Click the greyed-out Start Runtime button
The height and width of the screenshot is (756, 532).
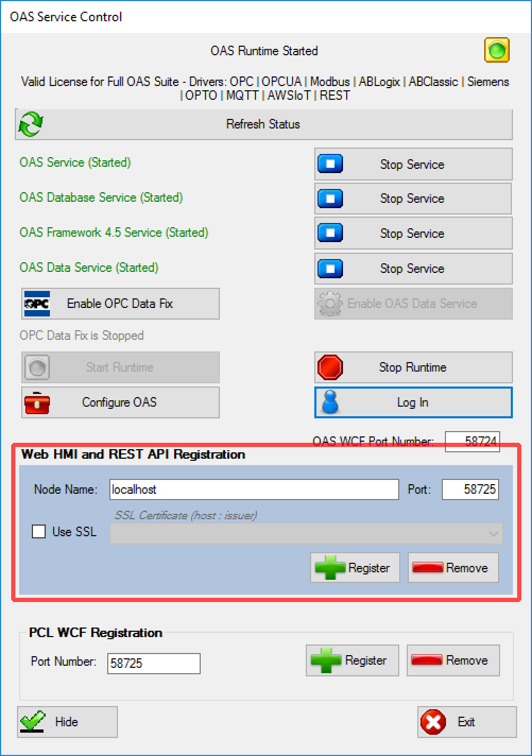point(121,367)
